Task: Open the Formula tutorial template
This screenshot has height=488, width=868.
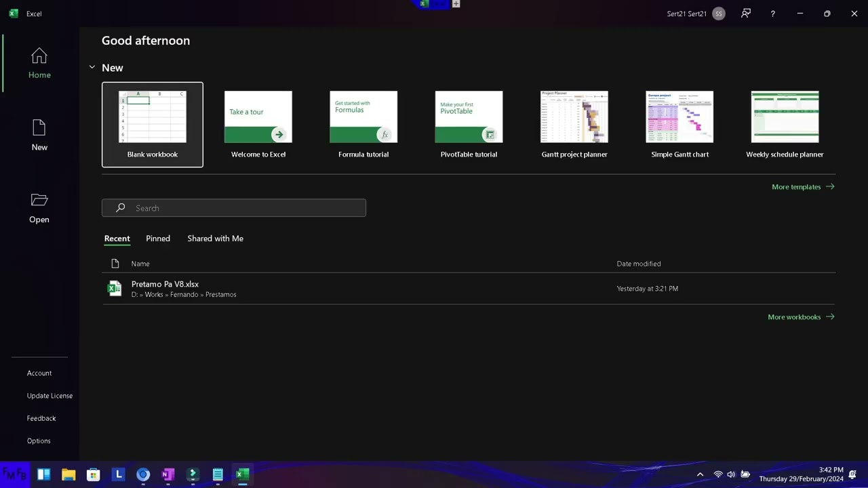Action: coord(363,125)
